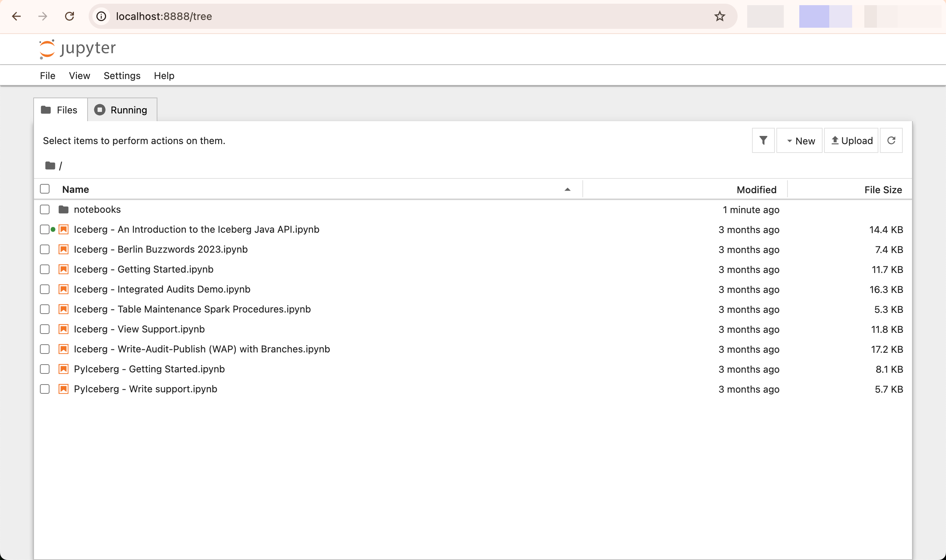Click notebook icon for Write-Audit-Publish with Branches
Viewport: 946px width, 560px height.
coord(64,349)
